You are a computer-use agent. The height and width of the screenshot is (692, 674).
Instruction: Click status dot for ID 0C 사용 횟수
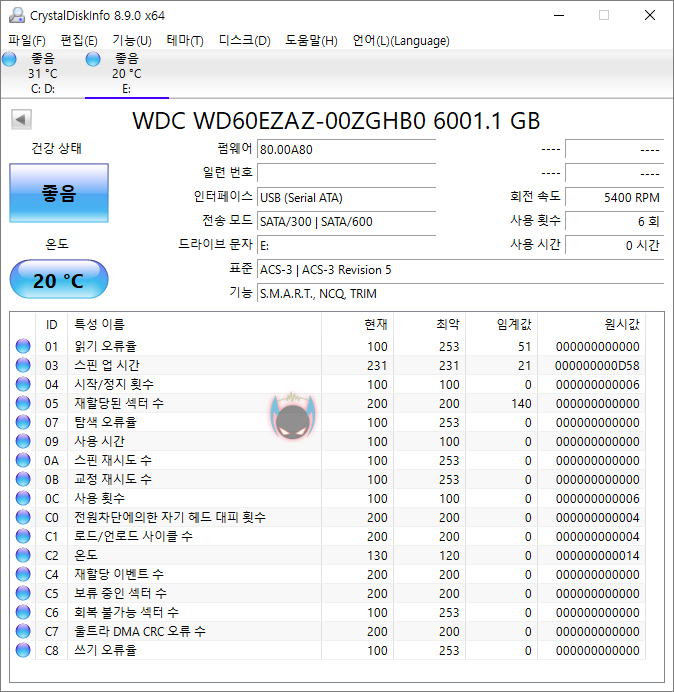pyautogui.click(x=23, y=498)
